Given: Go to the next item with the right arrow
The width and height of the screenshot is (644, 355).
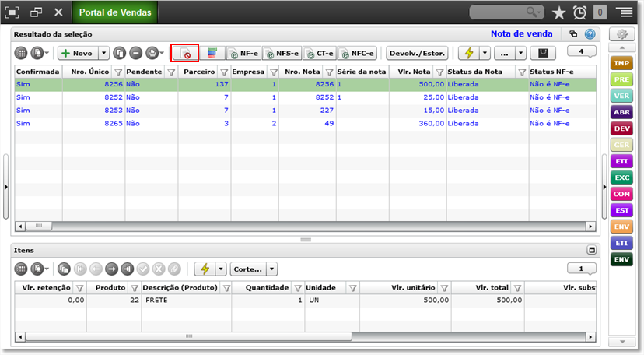Looking at the screenshot, I should 111,269.
